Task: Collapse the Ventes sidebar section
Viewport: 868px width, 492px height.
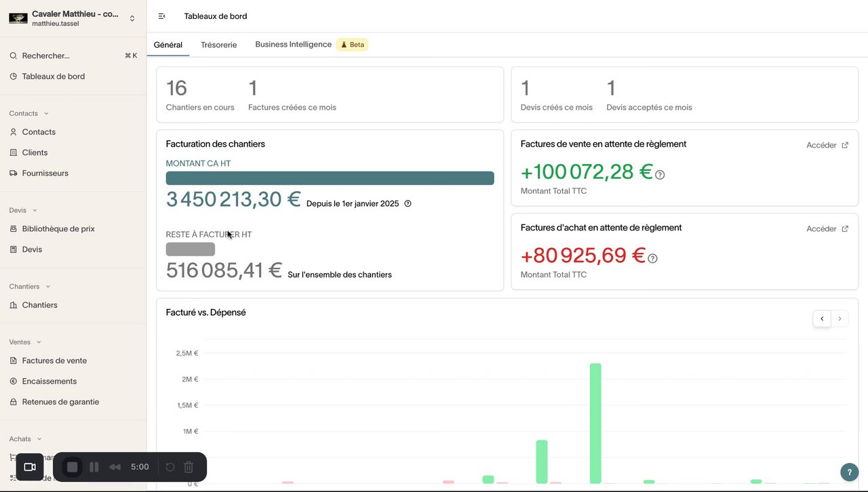Action: pos(39,342)
